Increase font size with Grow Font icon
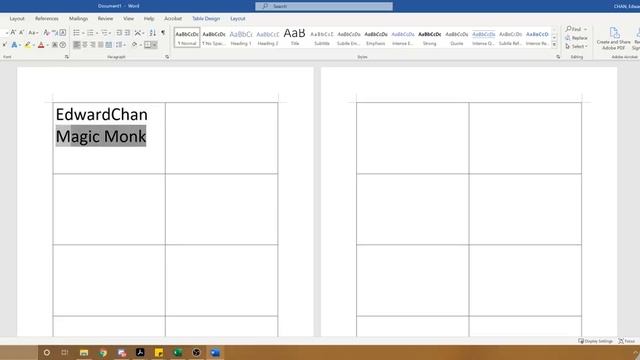 click(x=13, y=33)
